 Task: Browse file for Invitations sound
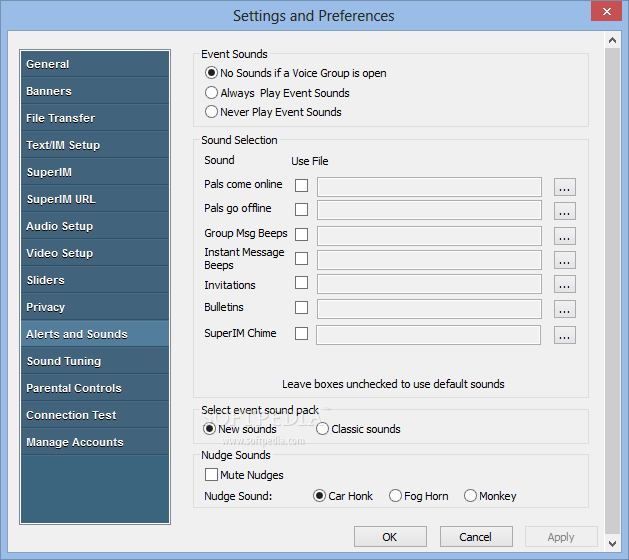click(x=564, y=284)
